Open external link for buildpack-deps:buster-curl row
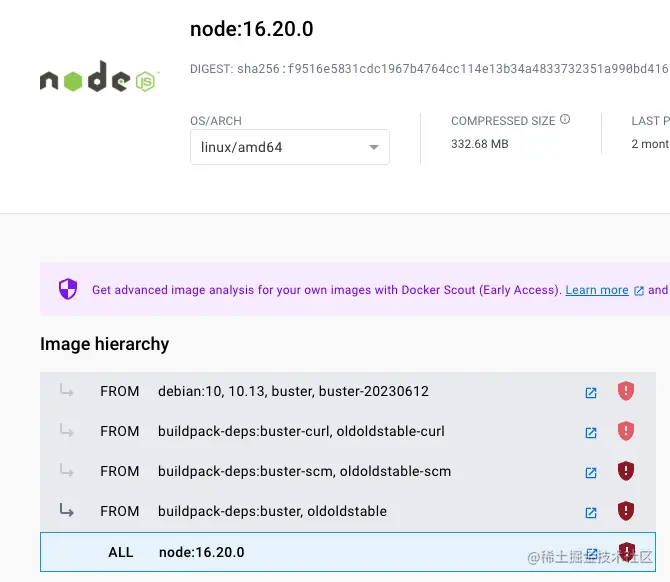670x582 pixels. click(591, 432)
